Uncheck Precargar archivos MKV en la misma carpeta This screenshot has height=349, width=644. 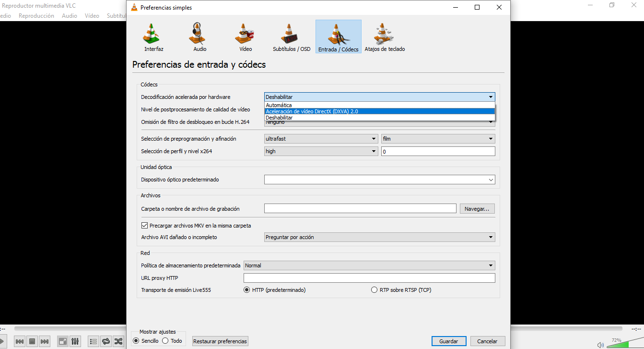point(144,226)
